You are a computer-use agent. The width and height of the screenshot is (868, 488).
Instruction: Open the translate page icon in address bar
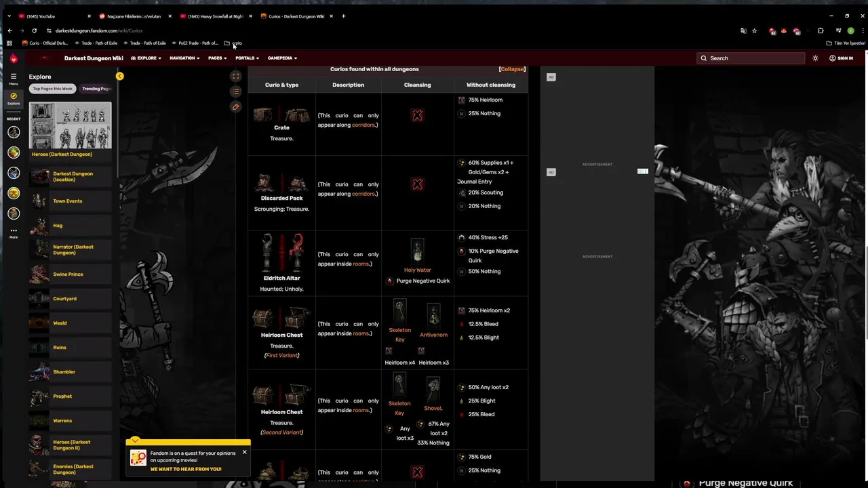pos(743,30)
